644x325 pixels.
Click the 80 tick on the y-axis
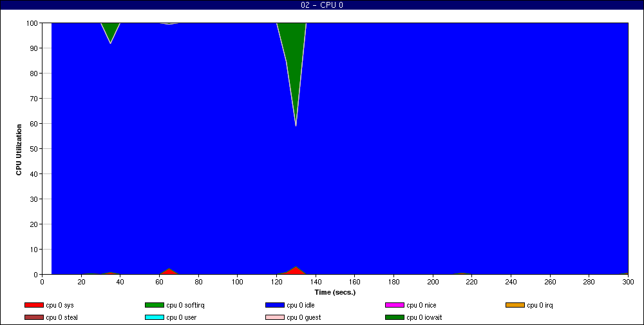pos(34,74)
